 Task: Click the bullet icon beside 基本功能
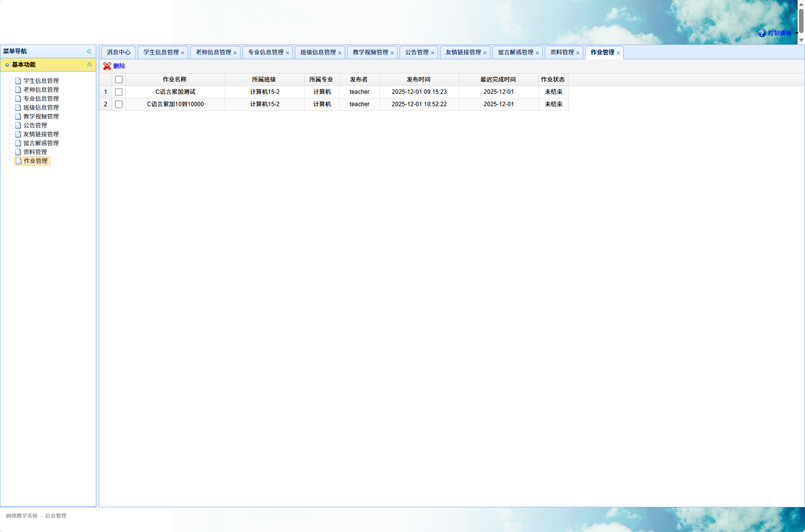point(7,65)
